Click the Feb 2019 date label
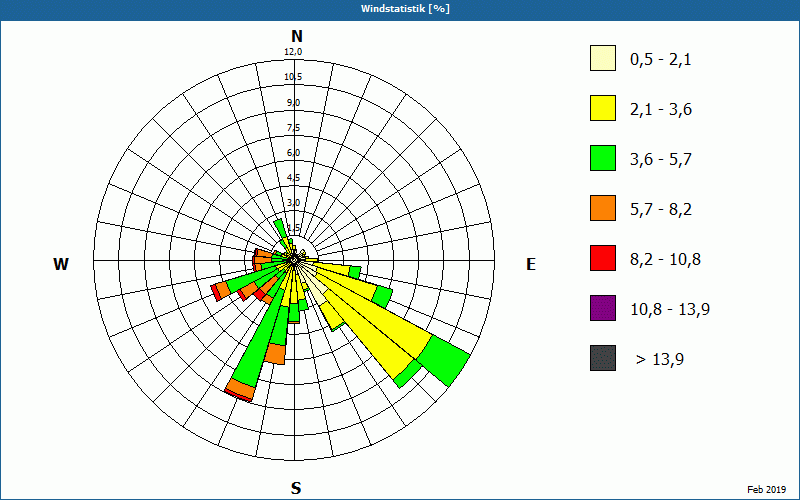The image size is (800, 500). coord(767,489)
